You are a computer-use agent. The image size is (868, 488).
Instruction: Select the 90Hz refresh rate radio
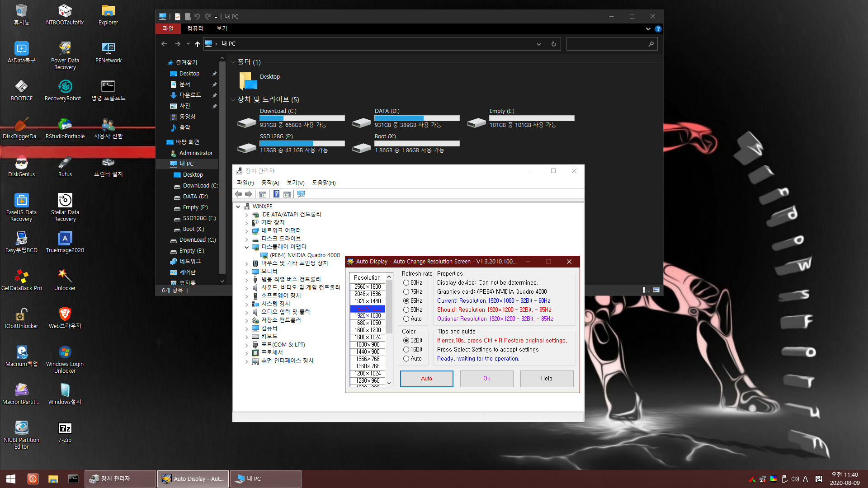pyautogui.click(x=412, y=310)
